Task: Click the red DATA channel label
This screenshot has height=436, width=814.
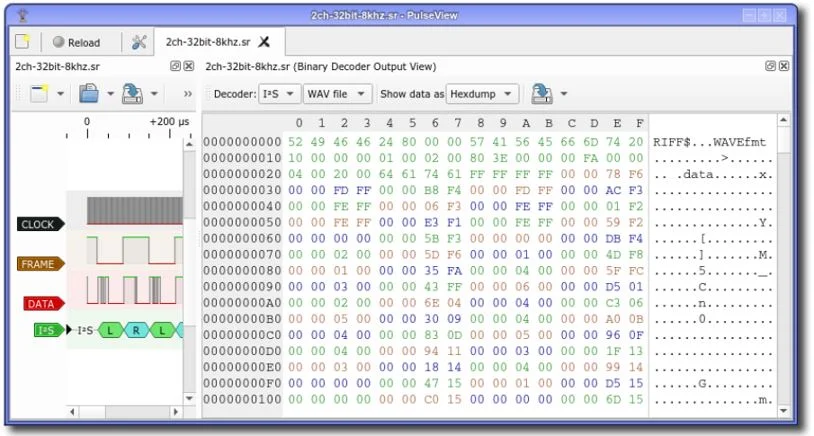Action: 43,303
